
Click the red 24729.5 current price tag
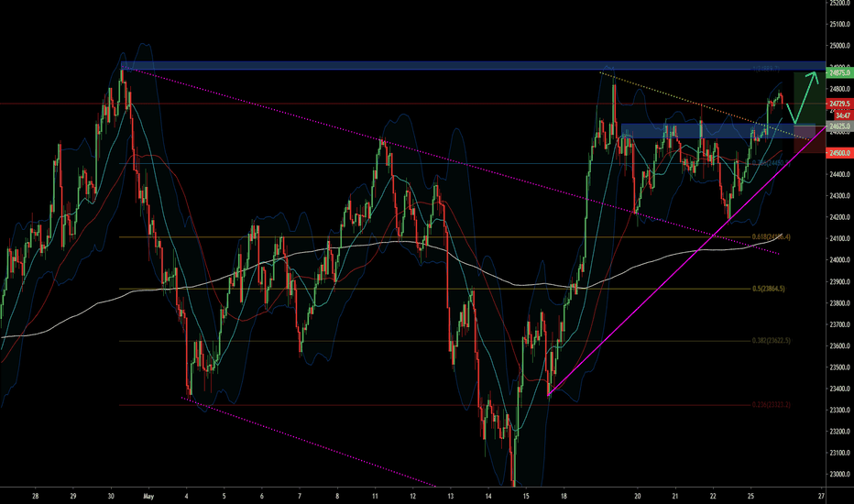(x=839, y=104)
